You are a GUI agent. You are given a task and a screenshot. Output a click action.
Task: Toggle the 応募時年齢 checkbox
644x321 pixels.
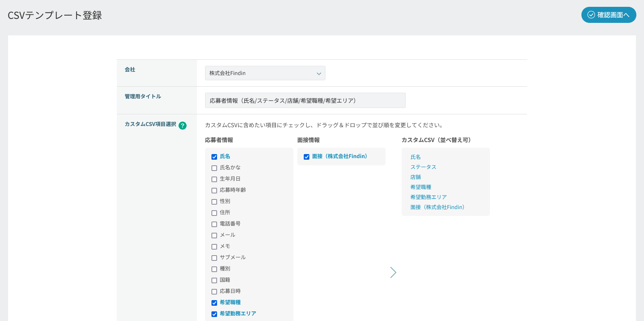(x=214, y=191)
